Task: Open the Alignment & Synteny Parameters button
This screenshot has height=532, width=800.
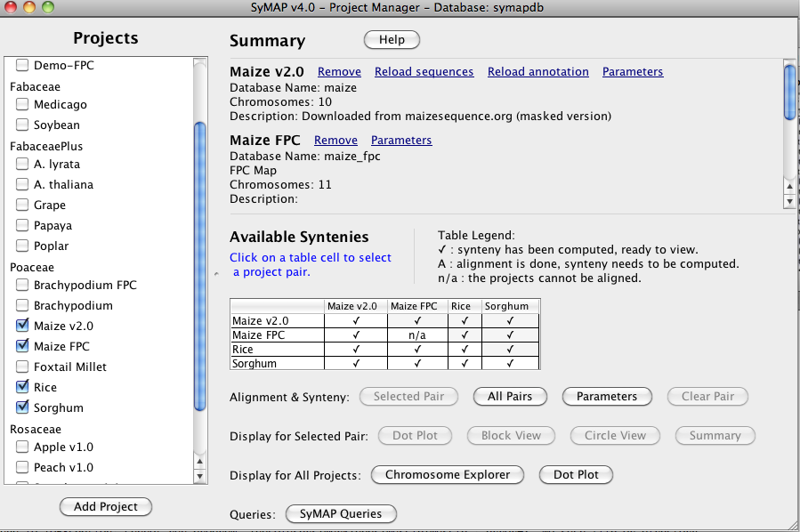Action: tap(607, 396)
